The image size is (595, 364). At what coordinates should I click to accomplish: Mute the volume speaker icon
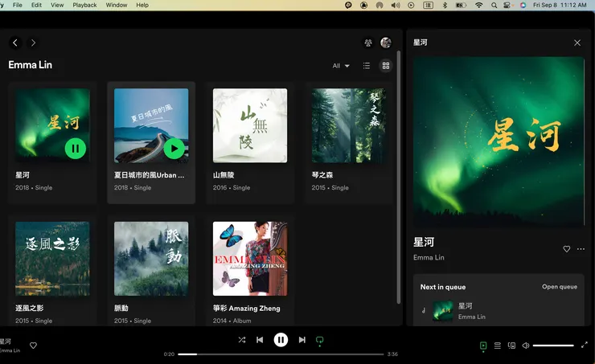pyautogui.click(x=526, y=346)
